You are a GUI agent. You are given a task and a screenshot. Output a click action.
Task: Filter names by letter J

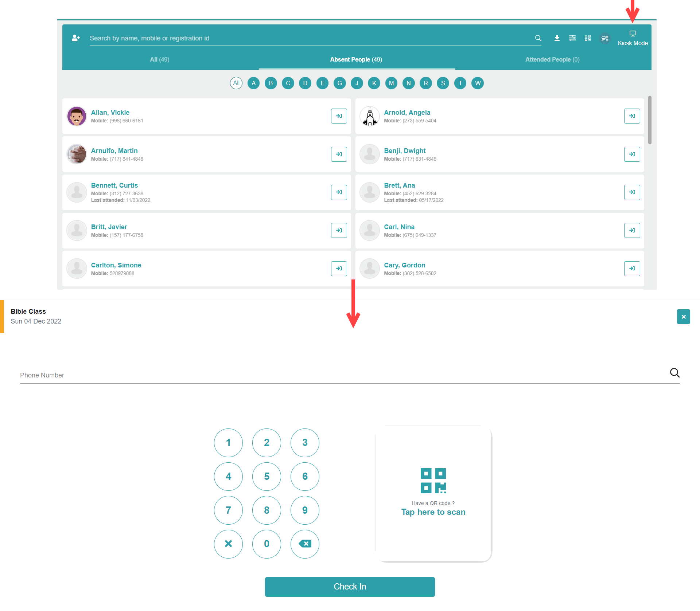click(357, 83)
